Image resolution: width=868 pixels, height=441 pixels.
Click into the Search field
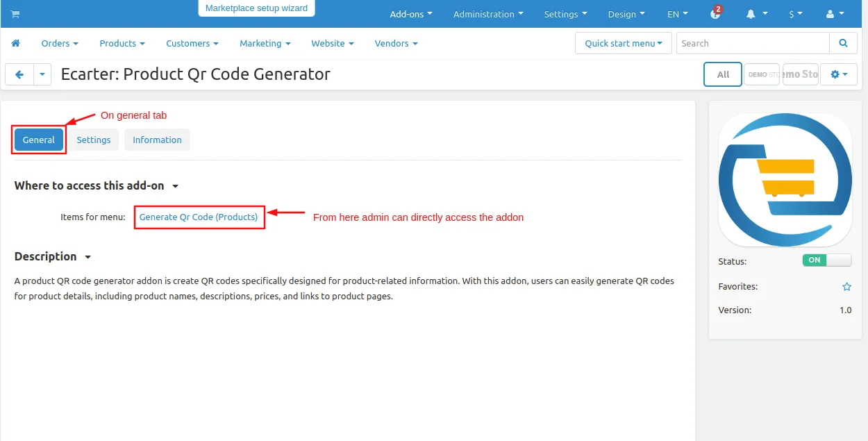(753, 43)
